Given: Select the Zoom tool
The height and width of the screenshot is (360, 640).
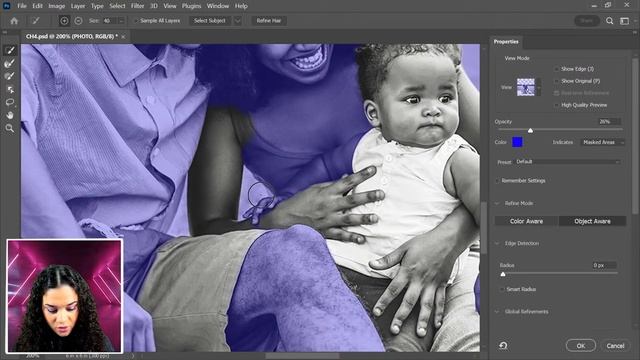Looking at the screenshot, I should point(10,129).
